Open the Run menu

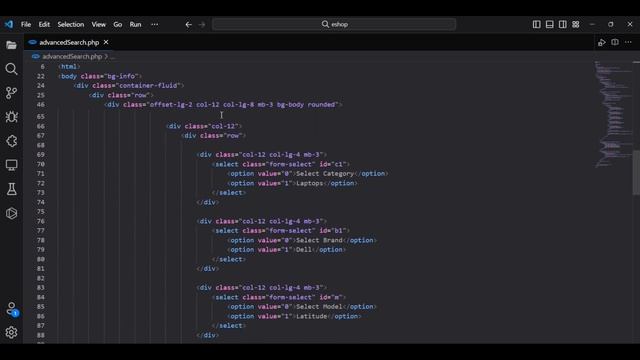[x=136, y=24]
